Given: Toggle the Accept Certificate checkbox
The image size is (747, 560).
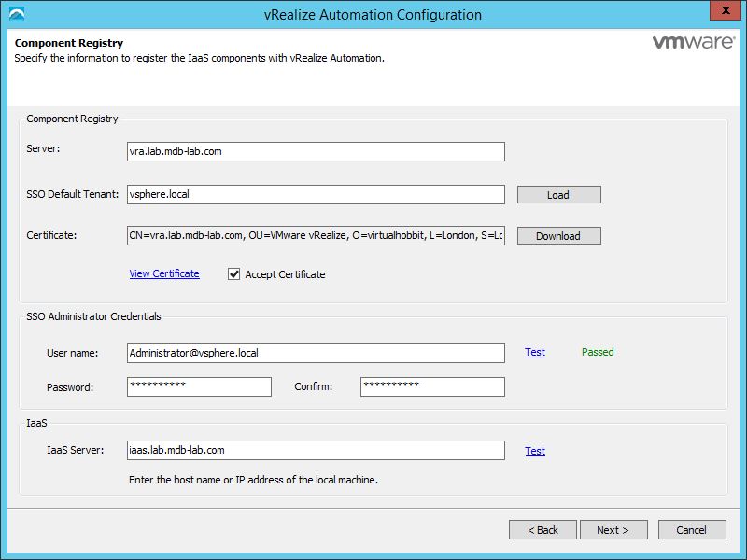Looking at the screenshot, I should click(234, 274).
